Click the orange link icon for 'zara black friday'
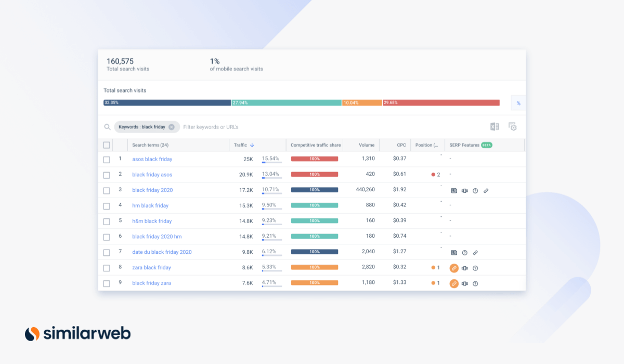This screenshot has width=624, height=364. coord(454,268)
